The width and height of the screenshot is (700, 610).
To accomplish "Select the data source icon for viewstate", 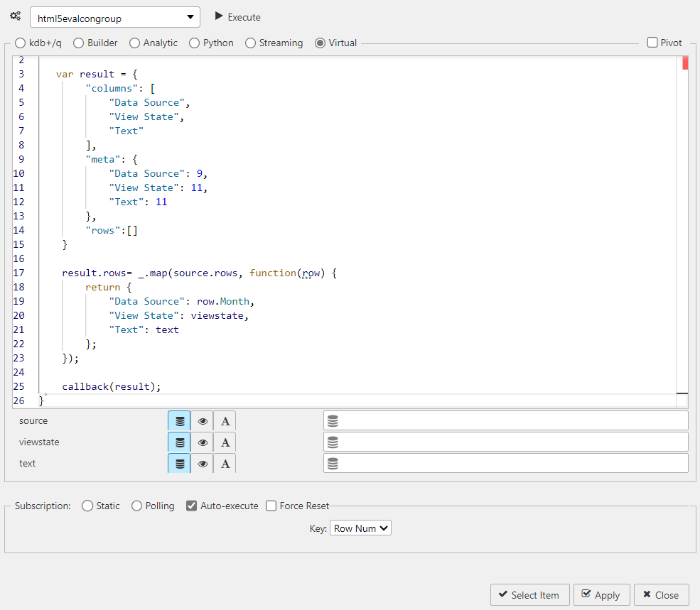I will [x=178, y=442].
